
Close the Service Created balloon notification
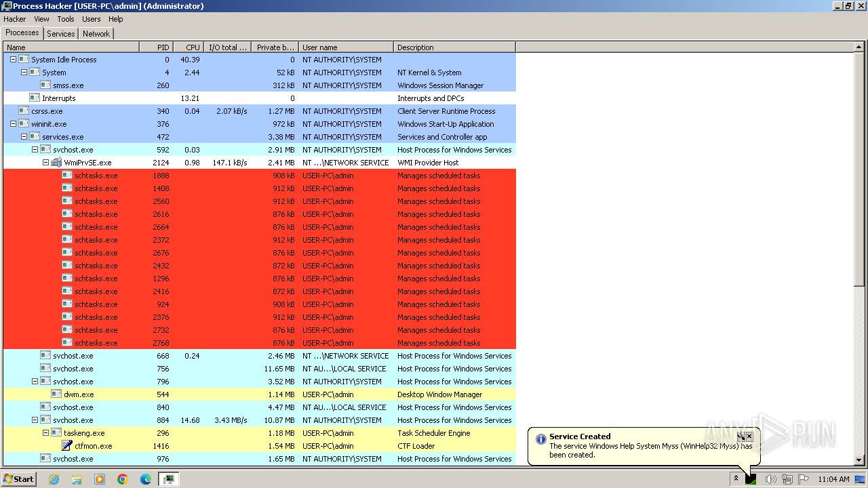(x=749, y=436)
